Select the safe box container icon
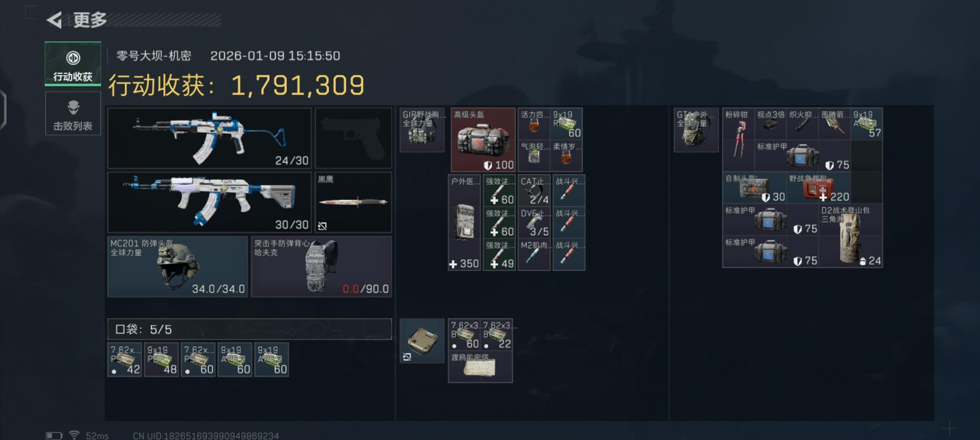This screenshot has width=980, height=440. point(422,341)
